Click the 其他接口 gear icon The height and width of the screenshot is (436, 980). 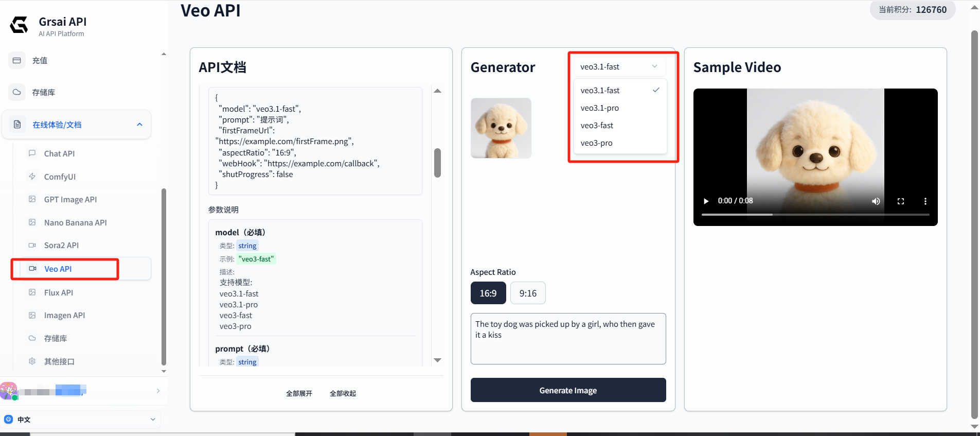click(32, 361)
